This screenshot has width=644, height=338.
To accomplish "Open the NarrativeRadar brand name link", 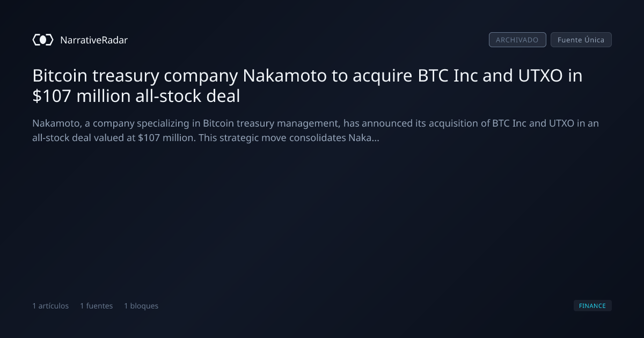I will coord(94,40).
